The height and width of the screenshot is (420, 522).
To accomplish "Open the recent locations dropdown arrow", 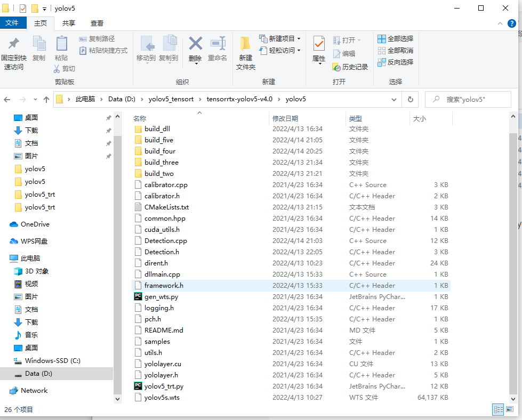I will pos(35,99).
